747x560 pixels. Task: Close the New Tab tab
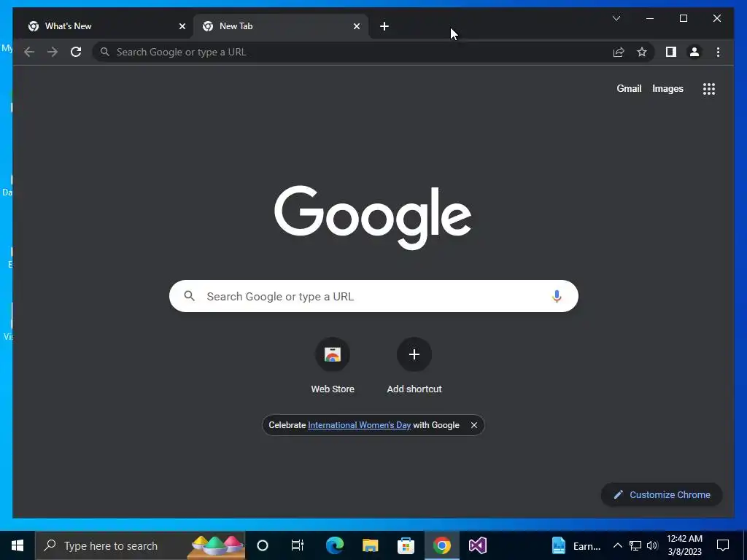pos(356,26)
